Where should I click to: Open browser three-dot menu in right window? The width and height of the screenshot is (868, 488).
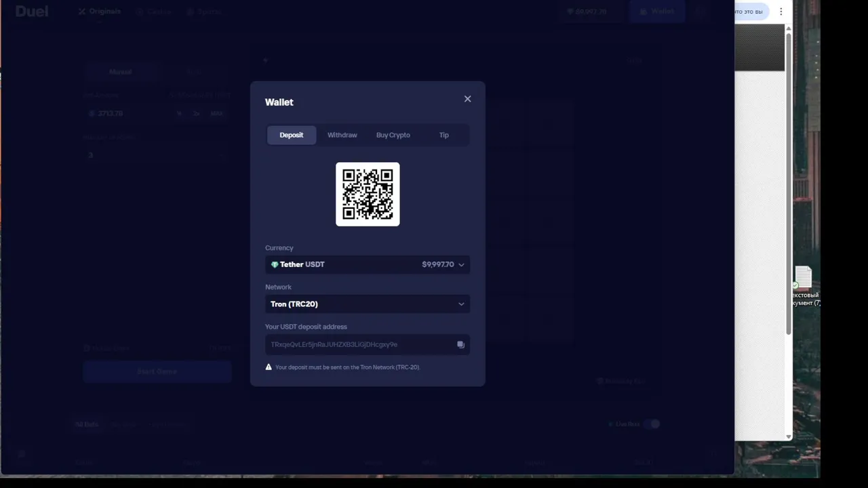781,12
